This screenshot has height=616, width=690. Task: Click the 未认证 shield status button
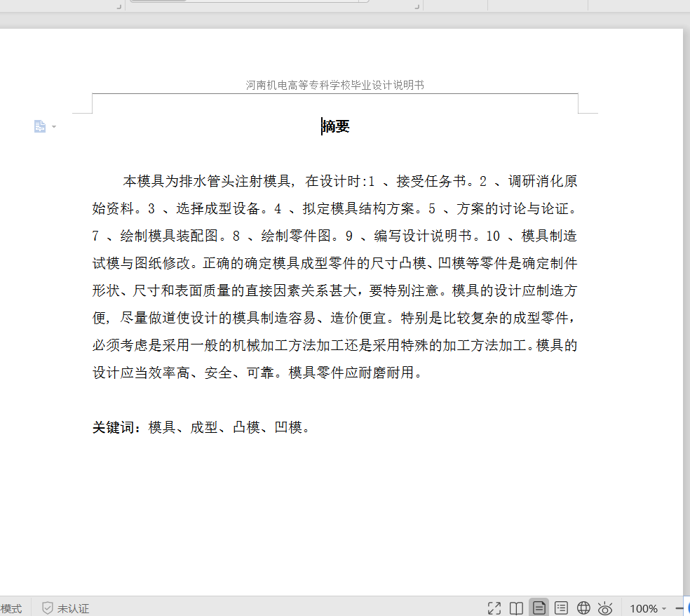click(66, 608)
